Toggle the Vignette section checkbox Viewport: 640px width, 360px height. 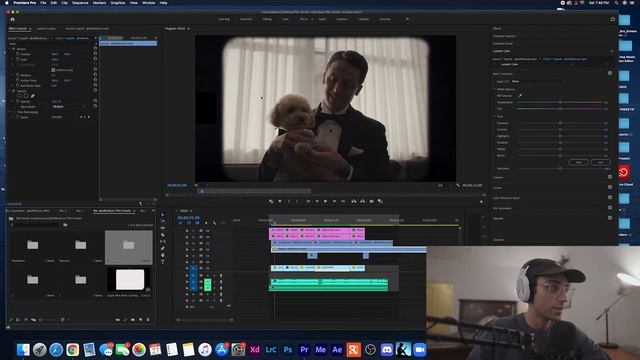610,218
